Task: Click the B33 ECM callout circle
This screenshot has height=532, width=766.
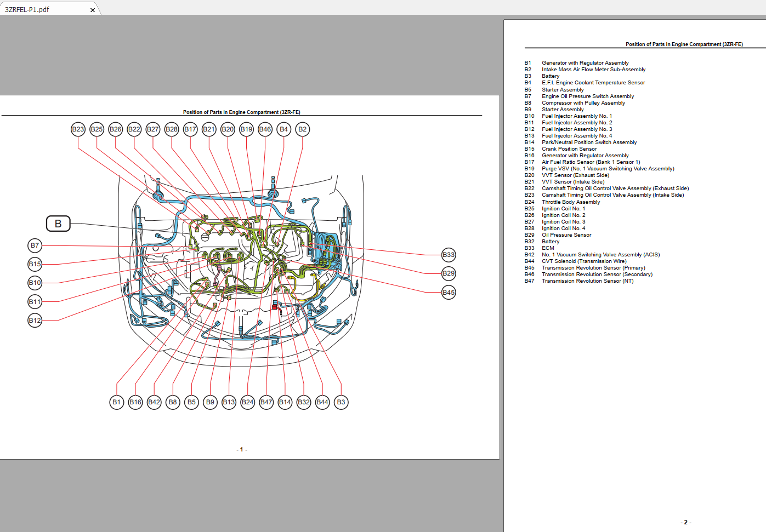Action: (449, 255)
